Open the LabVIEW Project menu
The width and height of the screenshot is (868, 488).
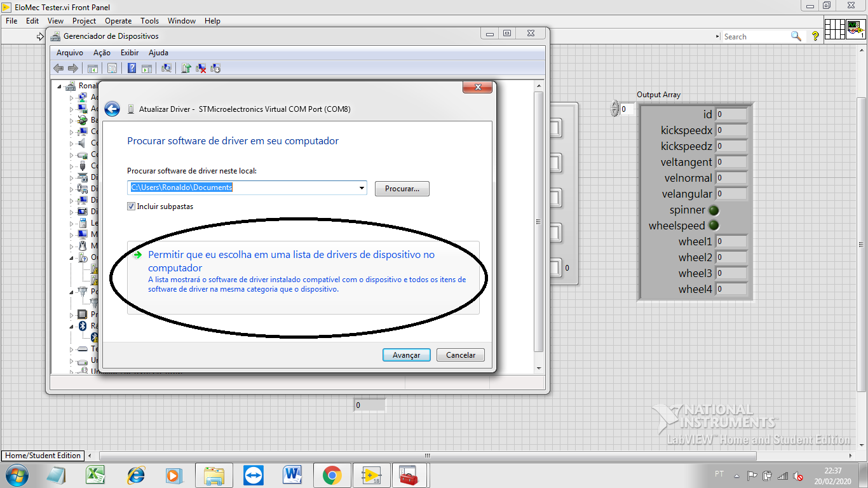(84, 21)
